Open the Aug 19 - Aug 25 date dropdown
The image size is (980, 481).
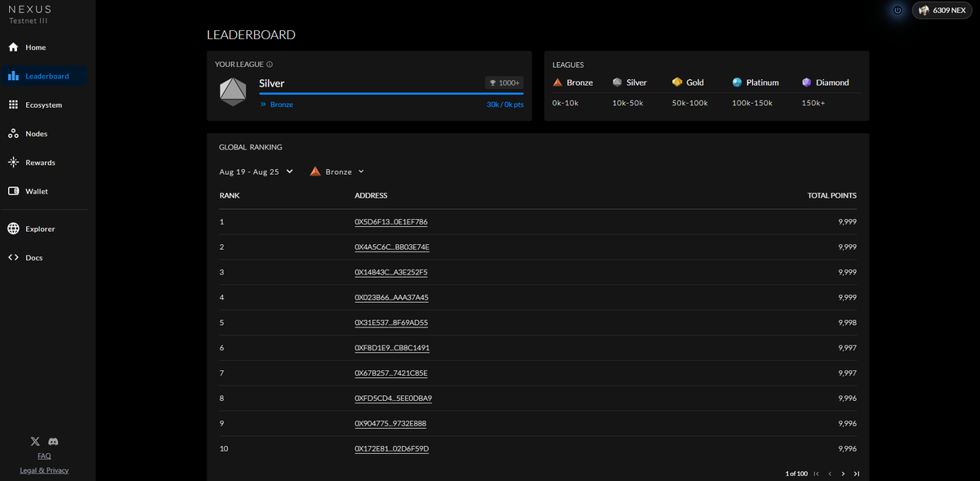pyautogui.click(x=256, y=171)
